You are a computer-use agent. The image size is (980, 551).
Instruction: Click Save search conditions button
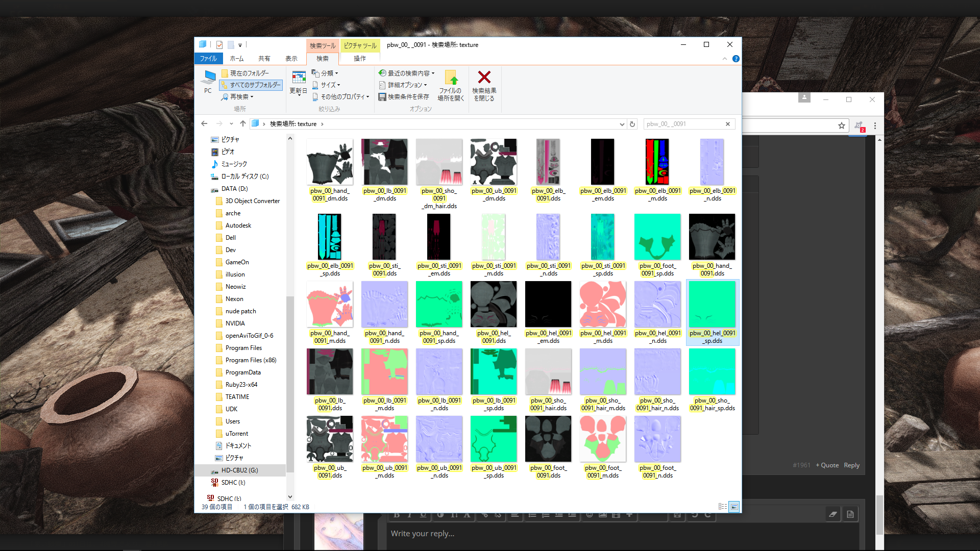point(404,97)
